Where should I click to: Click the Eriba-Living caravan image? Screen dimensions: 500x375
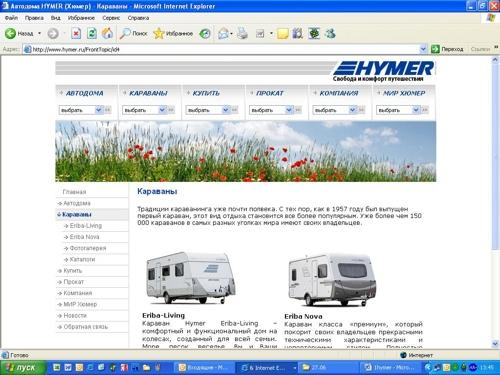tap(191, 277)
